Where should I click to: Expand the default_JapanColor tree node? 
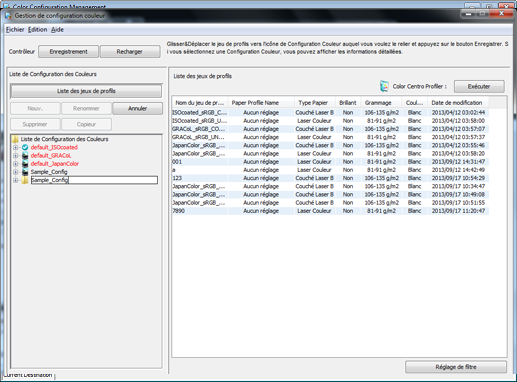(x=15, y=164)
